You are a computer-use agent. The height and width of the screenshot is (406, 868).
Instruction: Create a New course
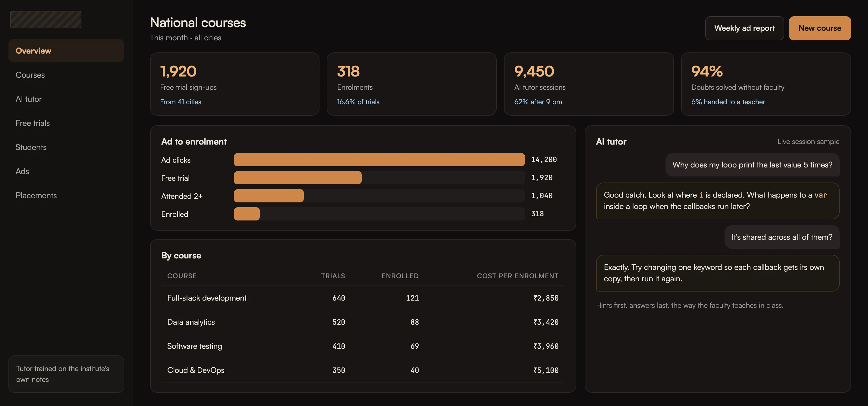pyautogui.click(x=819, y=28)
